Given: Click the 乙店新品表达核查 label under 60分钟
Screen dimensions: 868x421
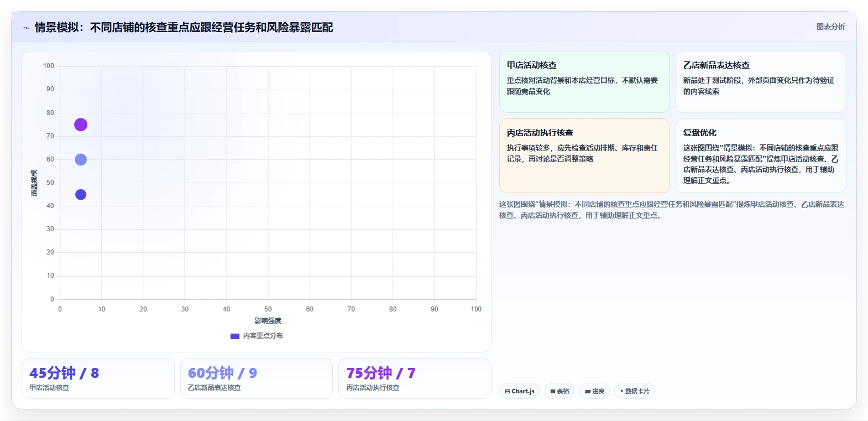Looking at the screenshot, I should pos(215,388).
